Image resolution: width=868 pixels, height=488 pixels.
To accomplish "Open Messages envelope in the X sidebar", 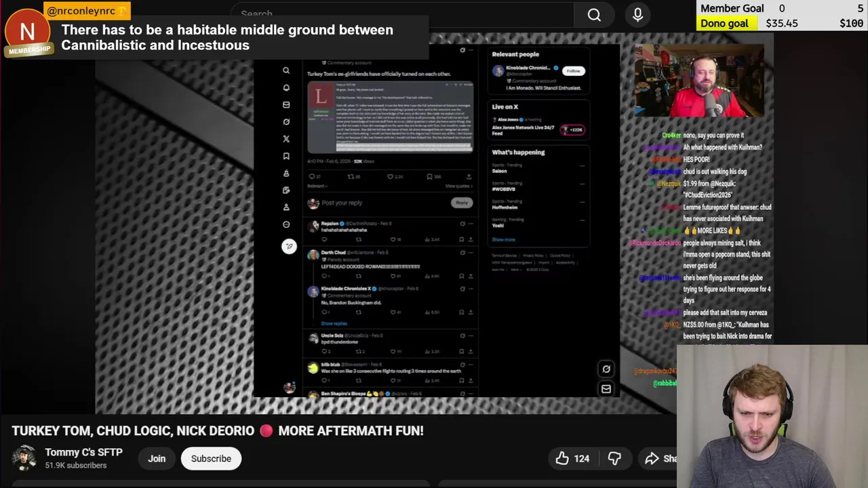I will (x=286, y=105).
